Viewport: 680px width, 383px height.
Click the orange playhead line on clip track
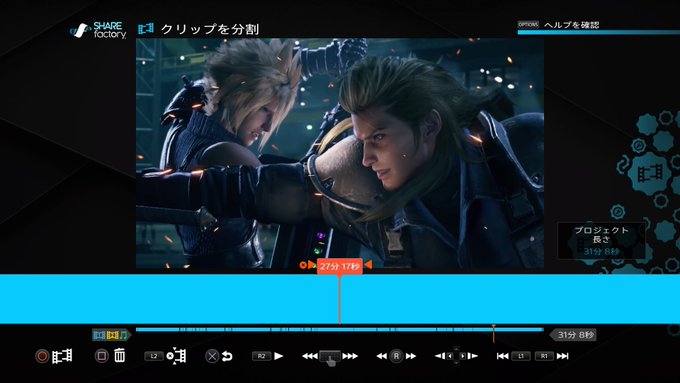340,299
